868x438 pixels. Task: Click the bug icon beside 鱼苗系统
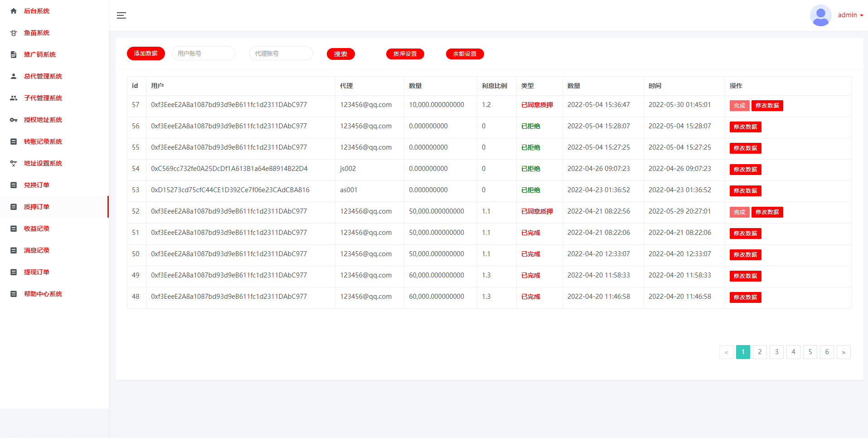(14, 33)
